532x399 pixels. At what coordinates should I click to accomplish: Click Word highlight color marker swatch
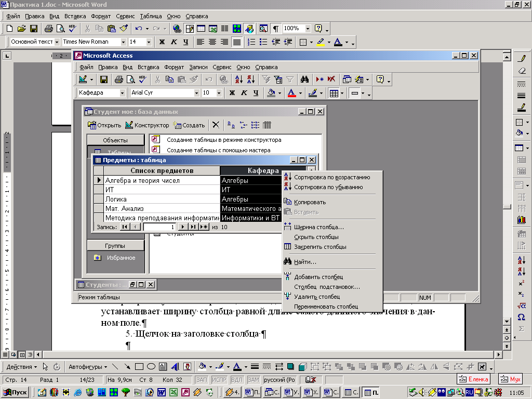coord(320,42)
